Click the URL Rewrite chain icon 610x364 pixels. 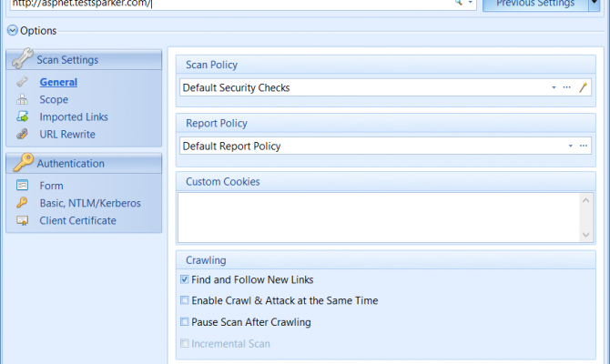[22, 135]
